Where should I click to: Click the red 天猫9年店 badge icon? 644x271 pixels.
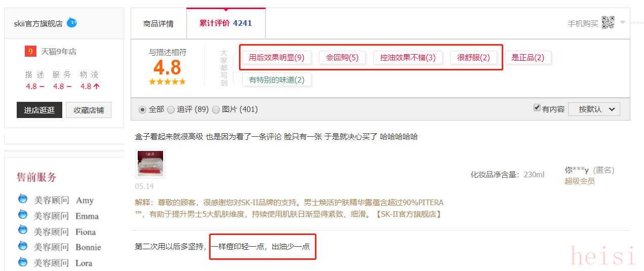click(30, 51)
